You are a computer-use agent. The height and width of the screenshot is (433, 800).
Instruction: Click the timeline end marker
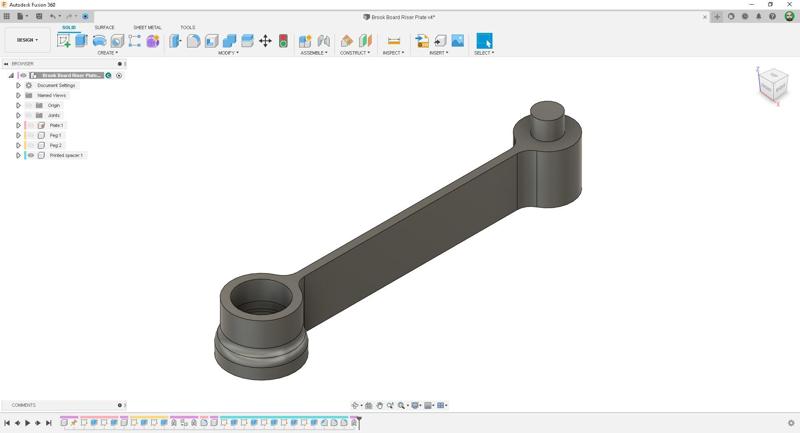click(358, 423)
